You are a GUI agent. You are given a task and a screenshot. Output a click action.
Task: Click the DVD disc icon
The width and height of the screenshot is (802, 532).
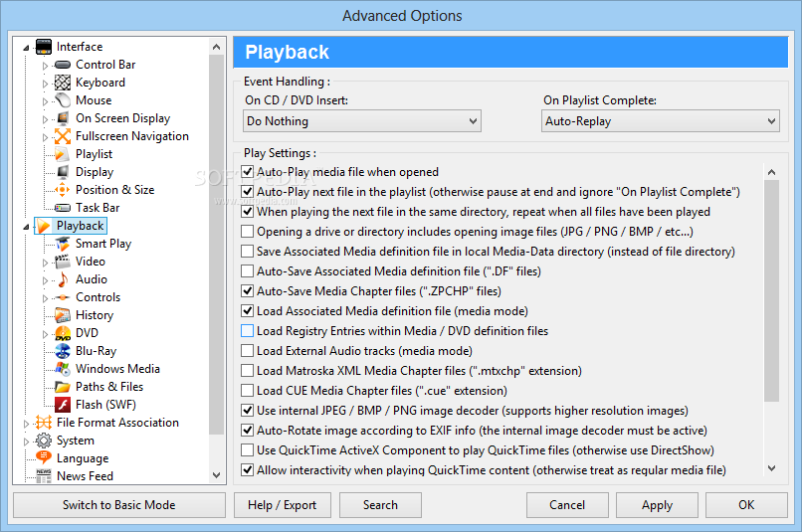coord(63,333)
